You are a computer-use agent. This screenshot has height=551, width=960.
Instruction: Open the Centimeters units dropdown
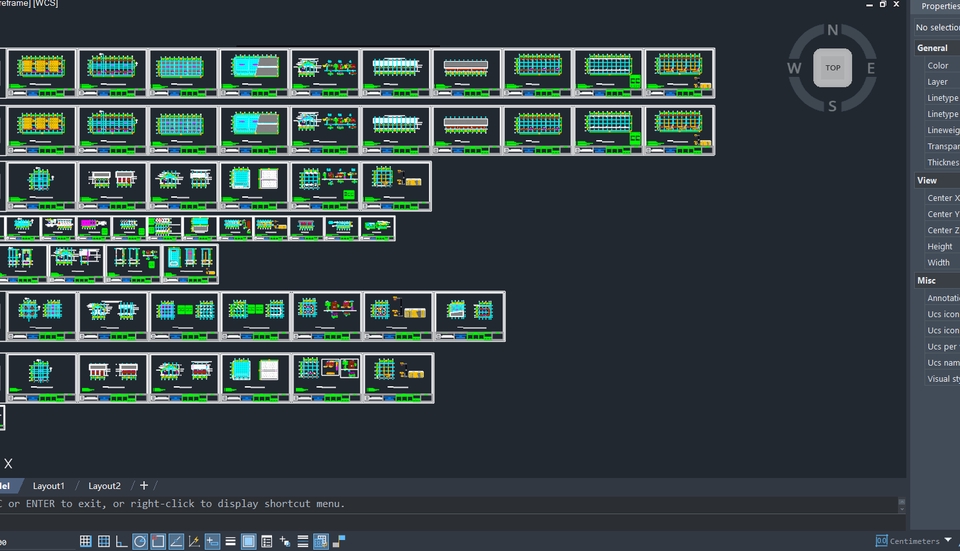click(x=947, y=541)
